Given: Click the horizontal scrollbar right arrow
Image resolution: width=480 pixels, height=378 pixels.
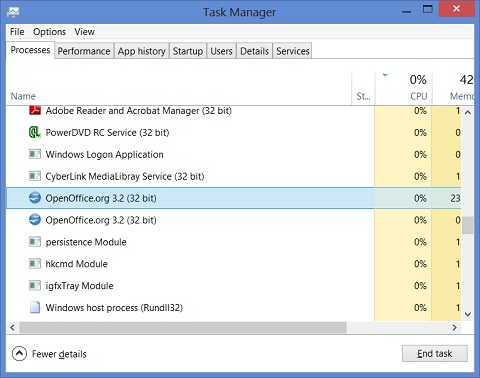Looking at the screenshot, I should tap(455, 328).
